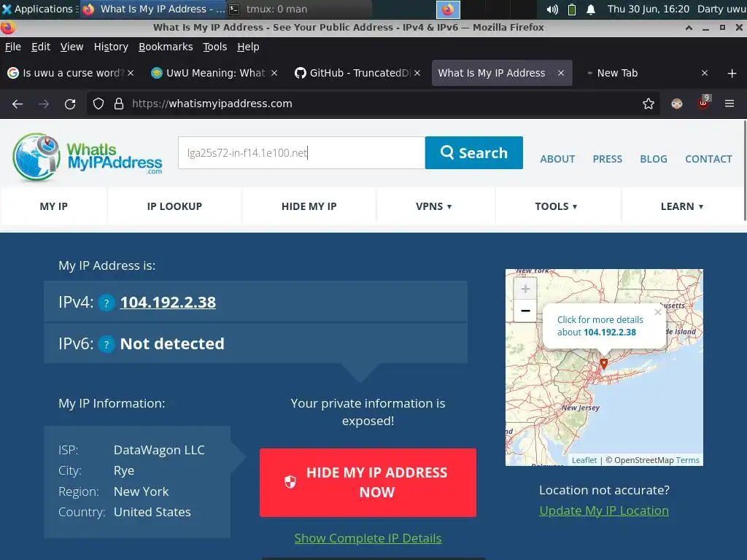Open the Show Complete IP Details link
747x560 pixels.
[368, 538]
